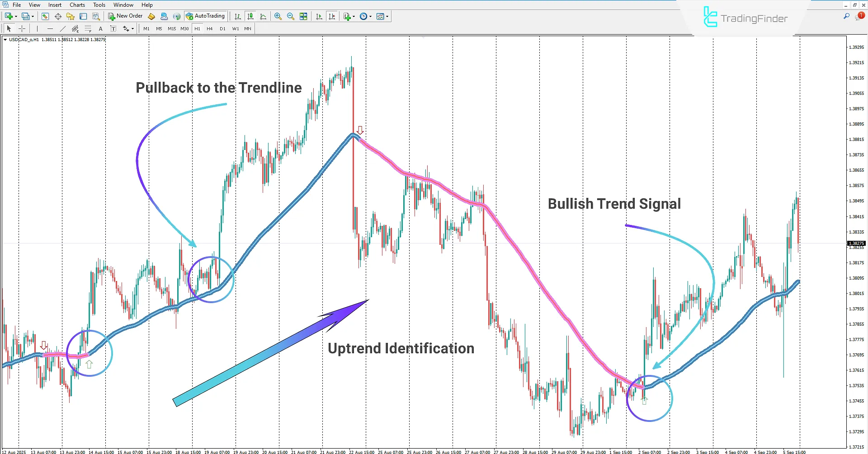Zoom out of the chart

[290, 16]
